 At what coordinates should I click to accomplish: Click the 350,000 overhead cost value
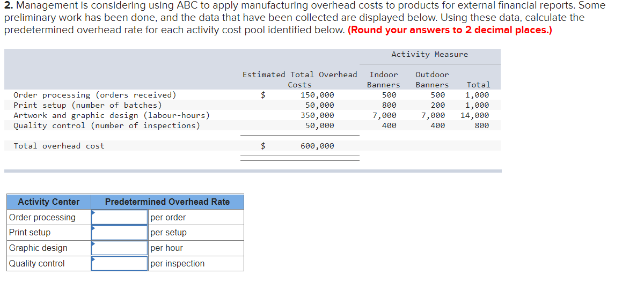point(317,115)
